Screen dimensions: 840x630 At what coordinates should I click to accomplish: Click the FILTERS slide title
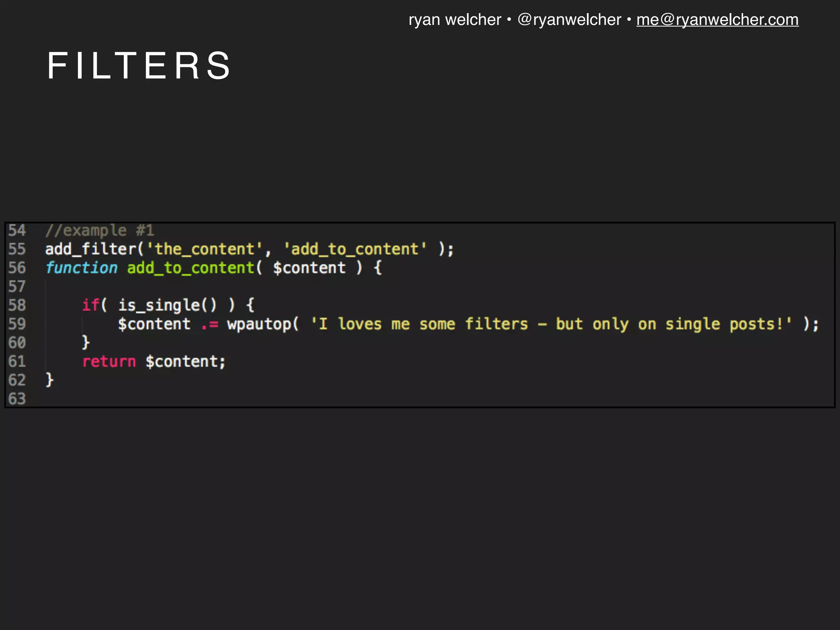click(x=139, y=66)
